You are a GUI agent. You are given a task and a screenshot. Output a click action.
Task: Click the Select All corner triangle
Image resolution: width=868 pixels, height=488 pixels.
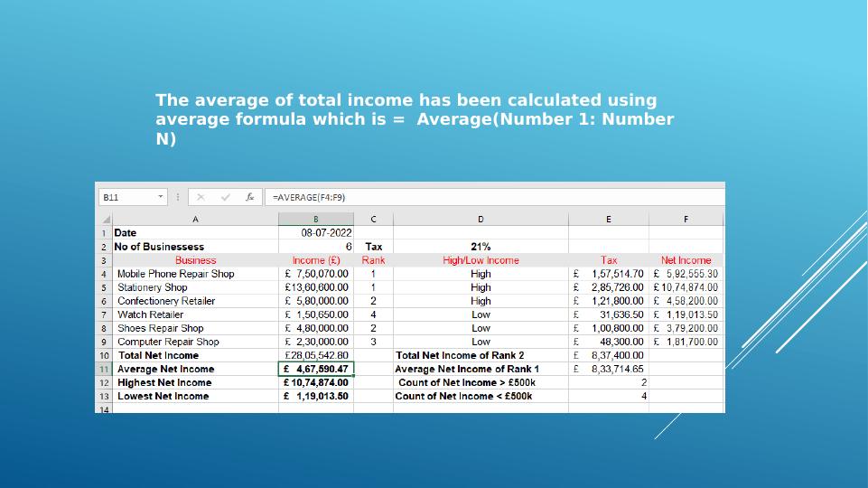point(106,220)
